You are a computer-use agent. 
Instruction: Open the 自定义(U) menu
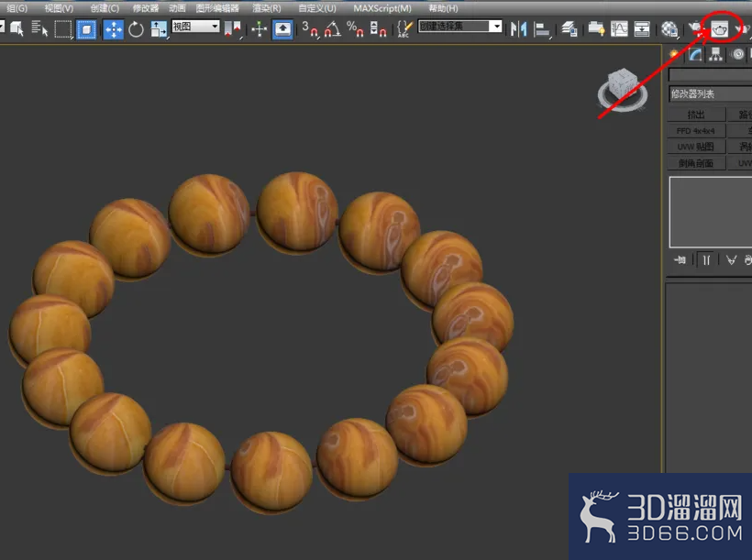tap(317, 8)
